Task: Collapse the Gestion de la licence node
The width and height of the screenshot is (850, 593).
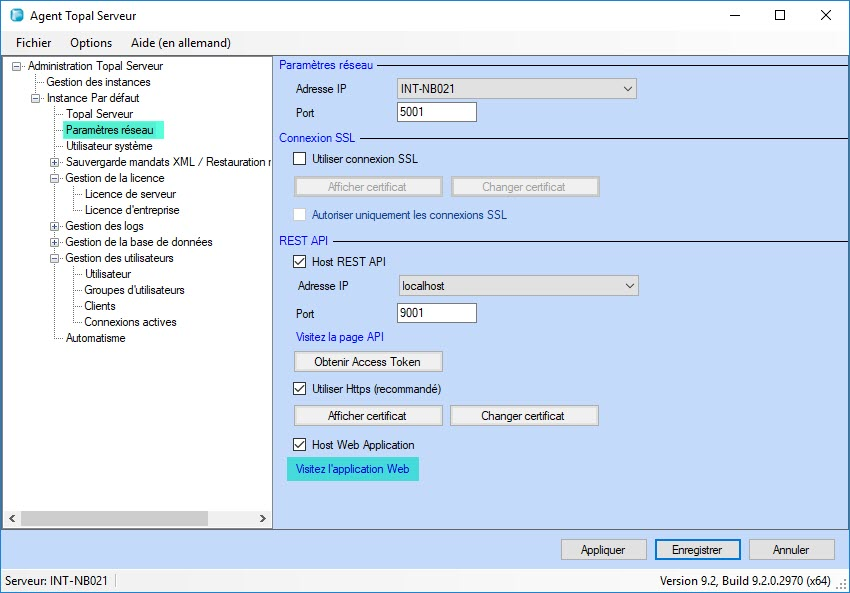Action: pos(55,178)
